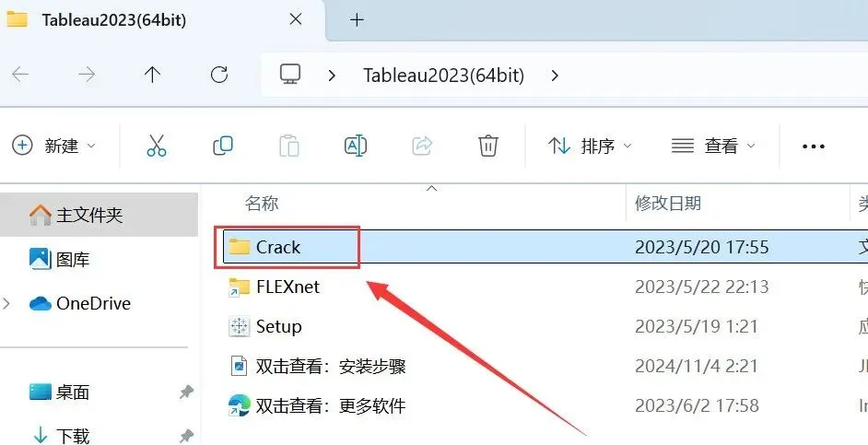
Task: Click the Share icon in toolbar
Action: 422,146
